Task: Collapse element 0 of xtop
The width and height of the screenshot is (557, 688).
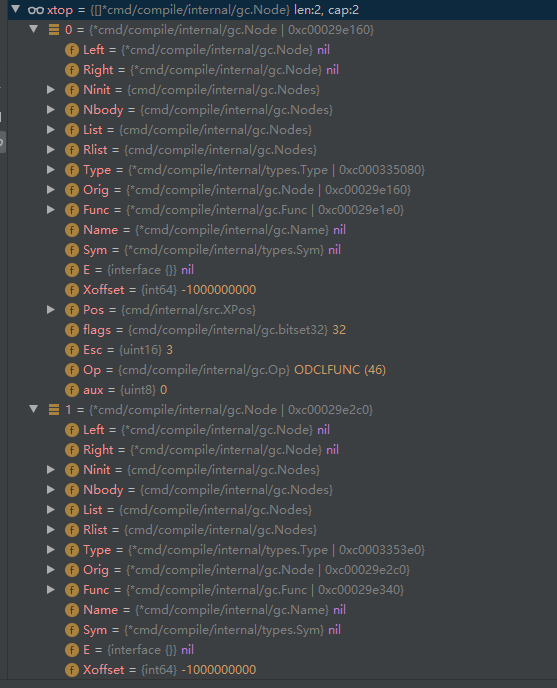Action: [34, 29]
